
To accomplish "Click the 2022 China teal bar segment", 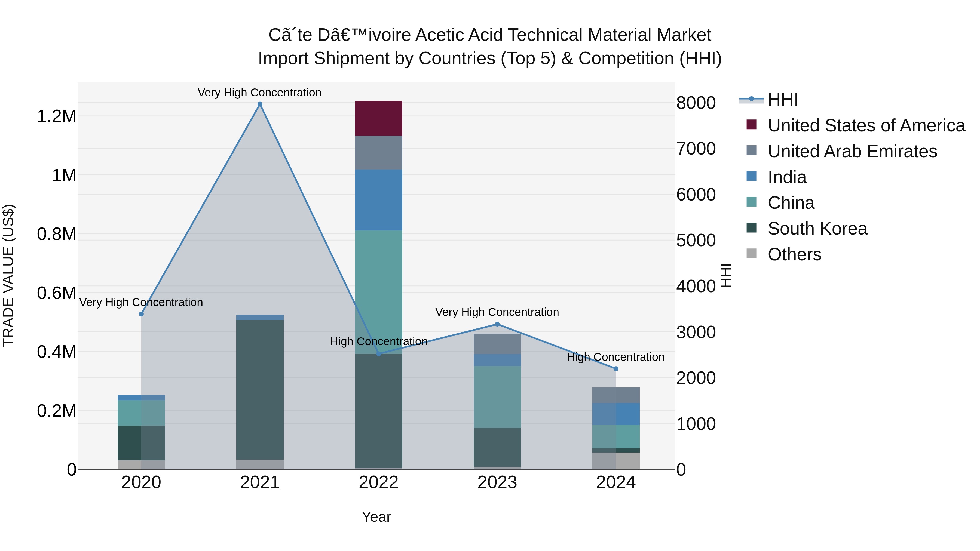I will click(x=379, y=292).
